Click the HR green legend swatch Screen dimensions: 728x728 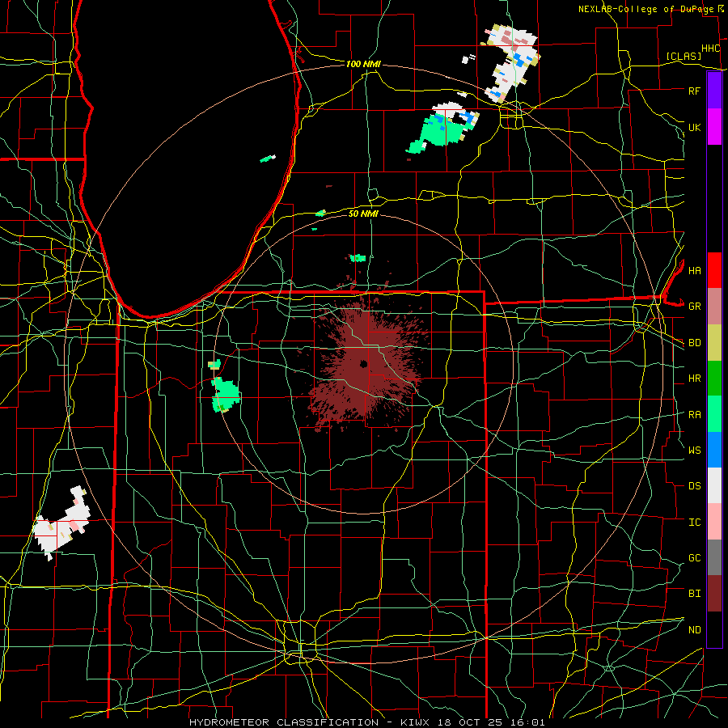714,379
